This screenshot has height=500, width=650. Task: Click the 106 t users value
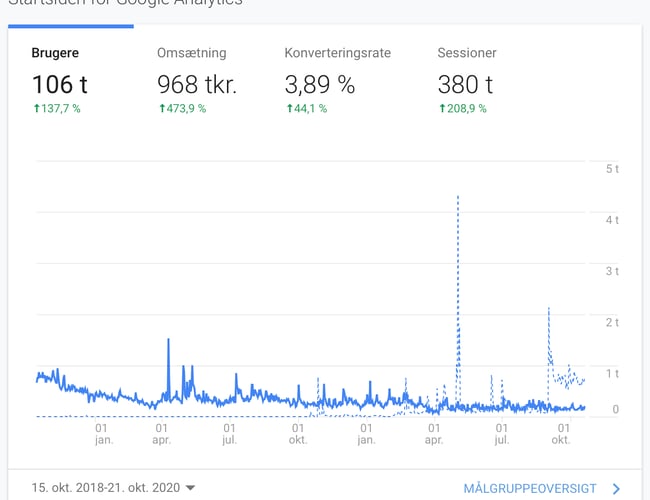pyautogui.click(x=60, y=85)
